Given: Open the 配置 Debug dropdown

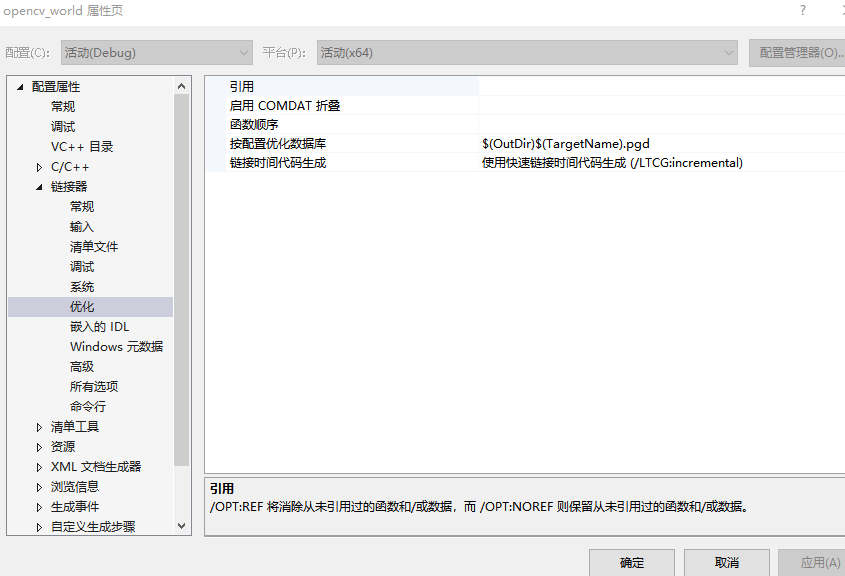Looking at the screenshot, I should (x=156, y=53).
